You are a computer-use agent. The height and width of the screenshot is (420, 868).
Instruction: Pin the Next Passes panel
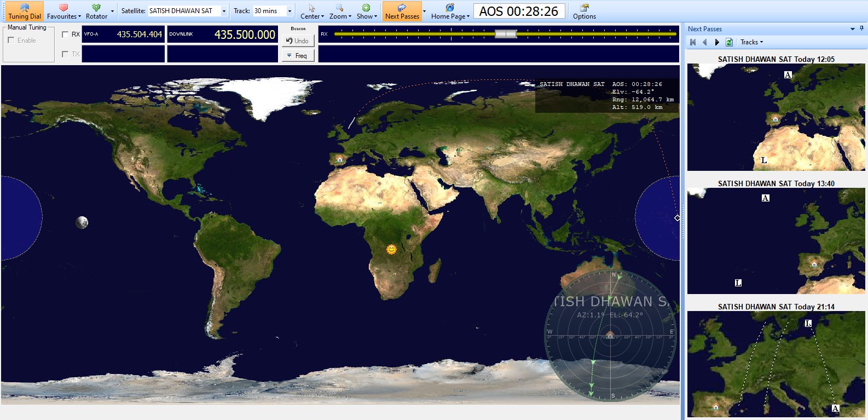tap(861, 28)
